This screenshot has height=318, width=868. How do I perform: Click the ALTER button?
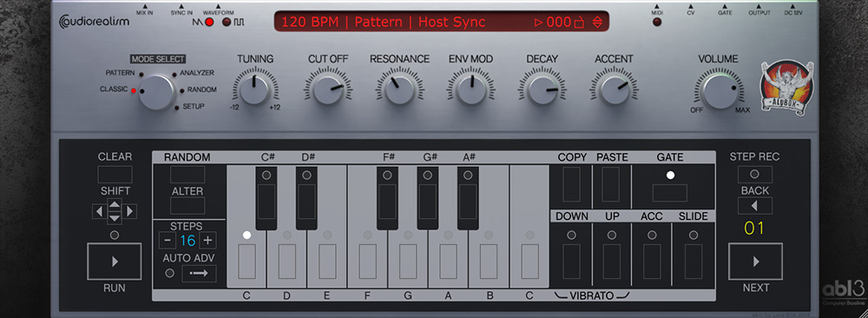click(x=187, y=206)
